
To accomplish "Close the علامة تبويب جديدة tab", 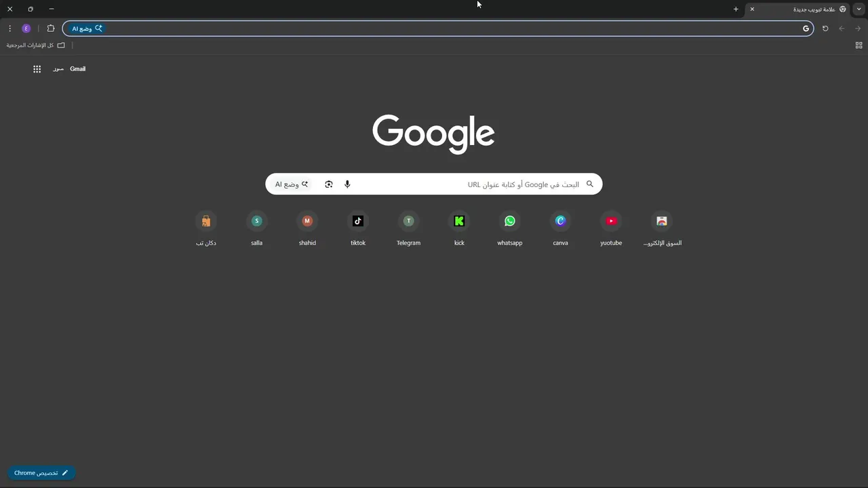I will click(x=752, y=9).
